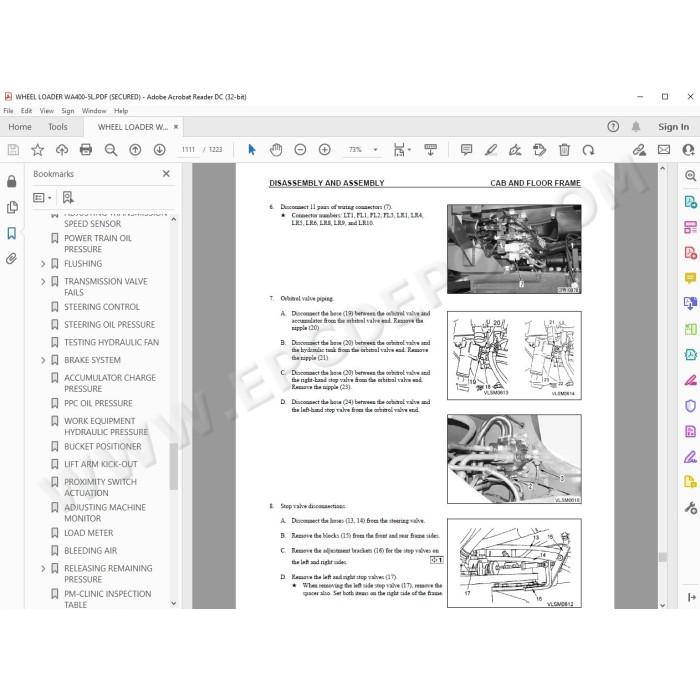Toggle the Bookmarks panel icon

12,233
